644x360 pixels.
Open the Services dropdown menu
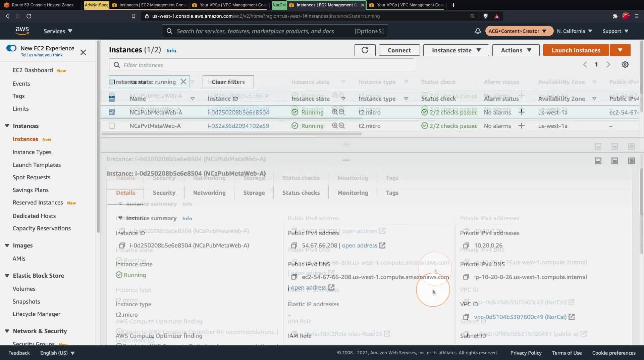pos(58,31)
